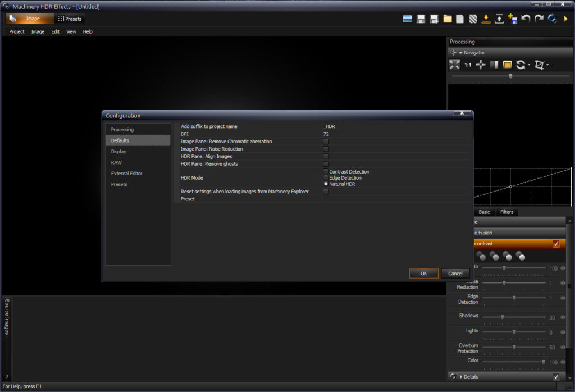Open the View menu

point(71,32)
